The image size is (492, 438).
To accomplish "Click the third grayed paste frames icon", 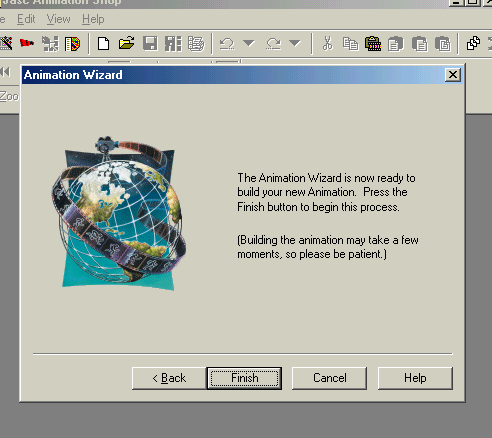I will (x=443, y=44).
